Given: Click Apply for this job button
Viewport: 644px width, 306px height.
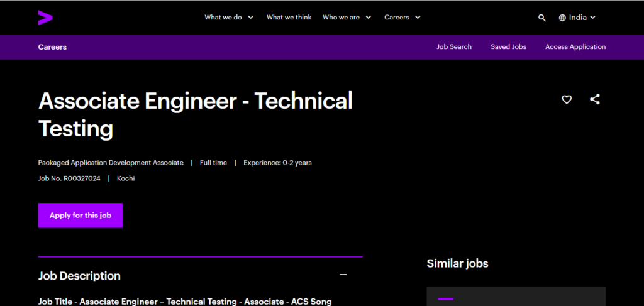Looking at the screenshot, I should [x=80, y=216].
